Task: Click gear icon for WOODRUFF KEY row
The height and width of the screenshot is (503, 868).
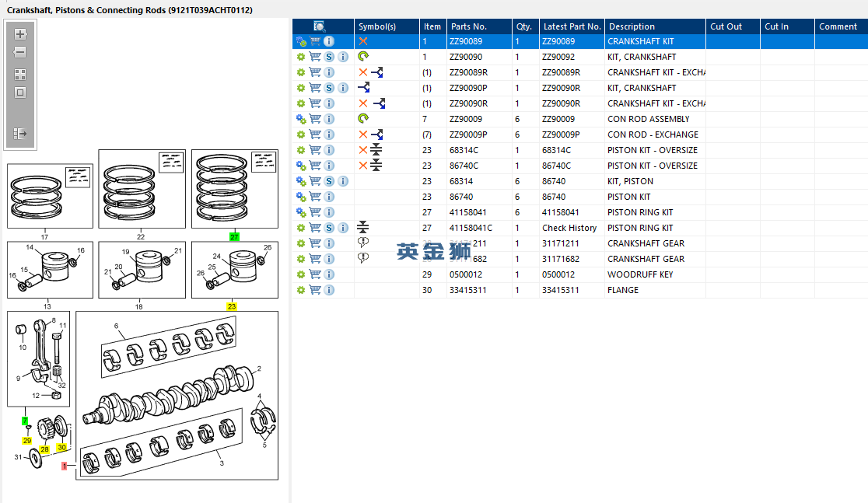Action: 301,274
